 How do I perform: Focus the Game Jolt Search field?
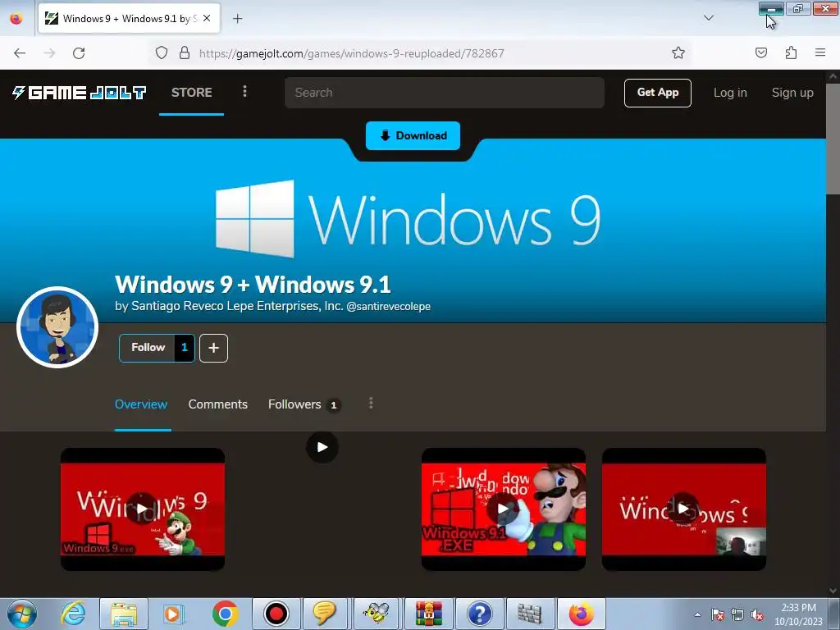tap(445, 93)
